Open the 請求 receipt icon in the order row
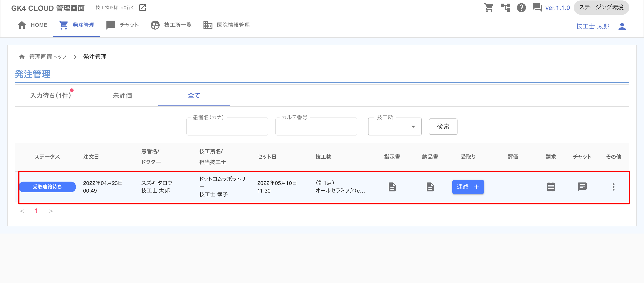Viewport: 644px width, 283px height. [x=551, y=187]
